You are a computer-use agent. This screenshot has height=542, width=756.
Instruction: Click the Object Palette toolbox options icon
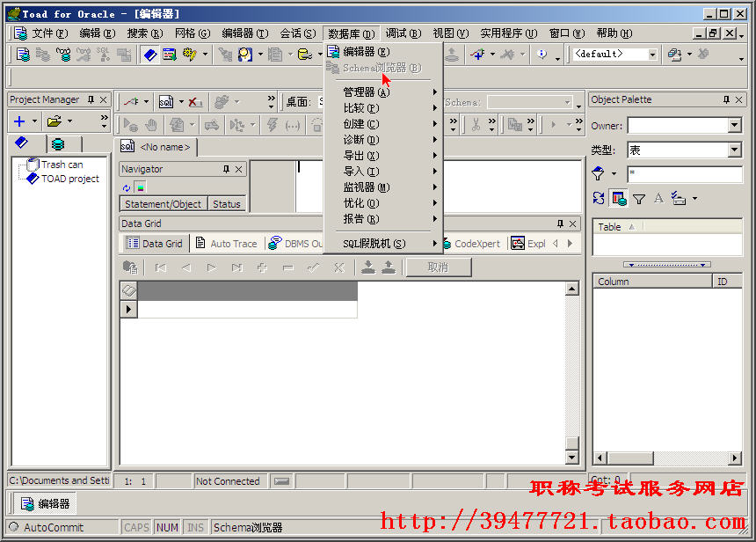pyautogui.click(x=679, y=198)
